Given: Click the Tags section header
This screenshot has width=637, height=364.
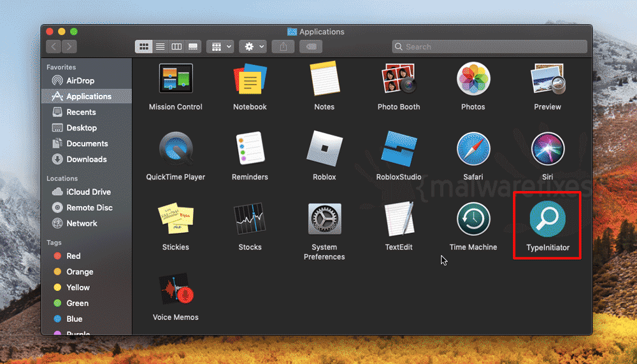Looking at the screenshot, I should tap(54, 242).
